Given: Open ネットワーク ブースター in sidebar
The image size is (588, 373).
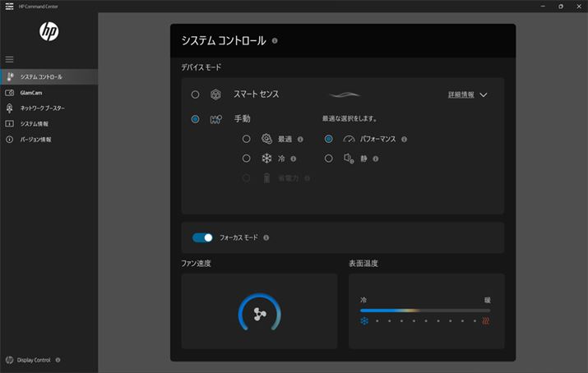Looking at the screenshot, I should pyautogui.click(x=49, y=108).
